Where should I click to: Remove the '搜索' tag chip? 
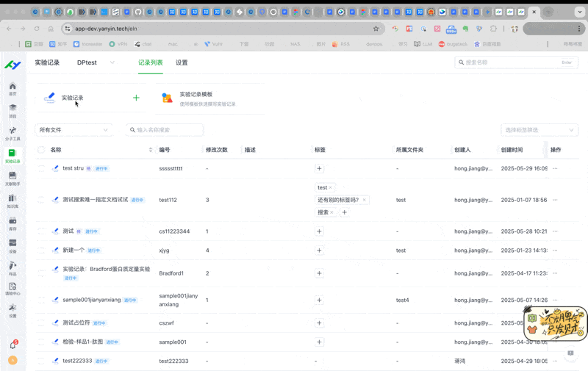point(331,212)
